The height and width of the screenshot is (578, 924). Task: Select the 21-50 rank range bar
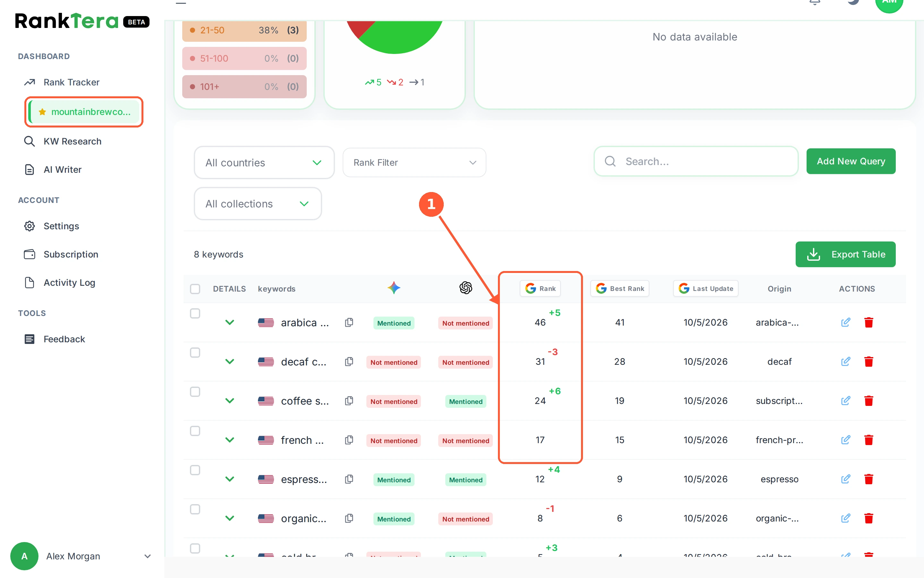point(244,30)
